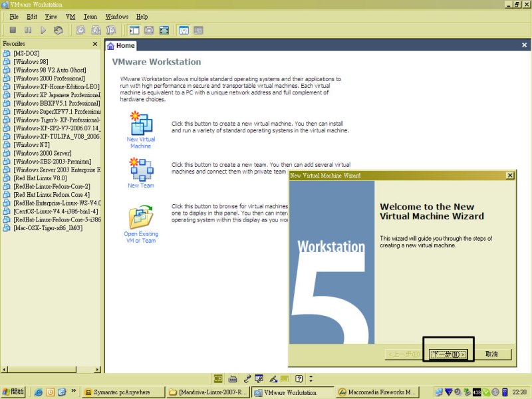
Task: Click the keyboard icon in the IME bar
Action: [233, 378]
